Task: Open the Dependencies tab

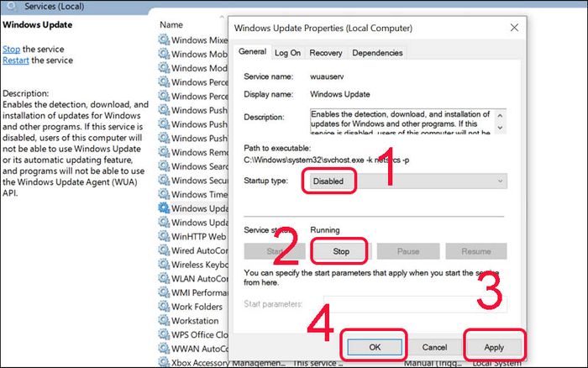Action: tap(377, 53)
